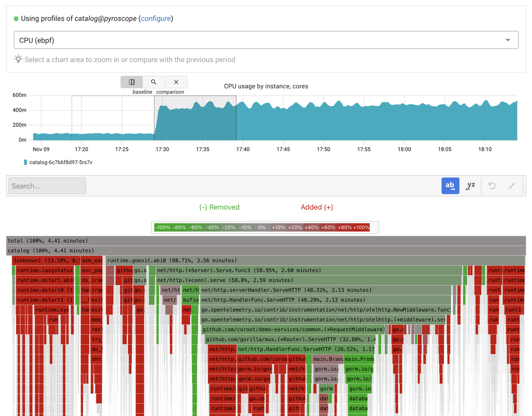Open the configure link
The image size is (532, 416).
[x=156, y=18]
